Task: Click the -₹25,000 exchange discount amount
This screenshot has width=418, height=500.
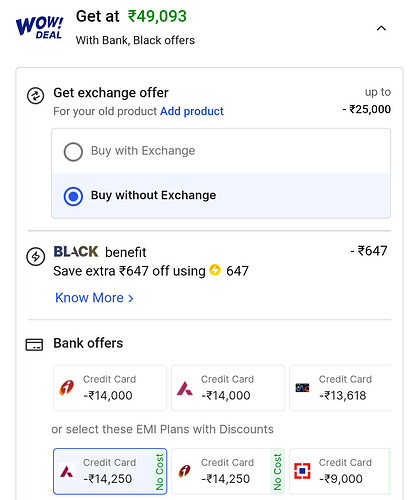Action: pos(367,109)
